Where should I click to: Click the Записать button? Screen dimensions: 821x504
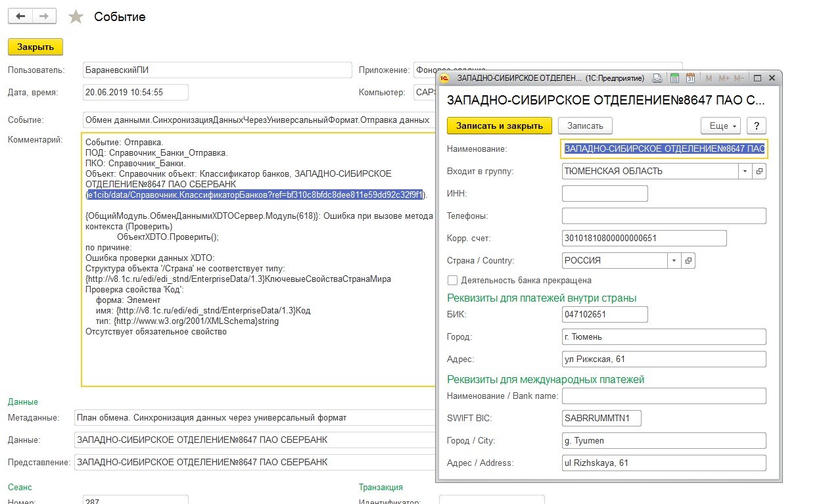coord(585,126)
